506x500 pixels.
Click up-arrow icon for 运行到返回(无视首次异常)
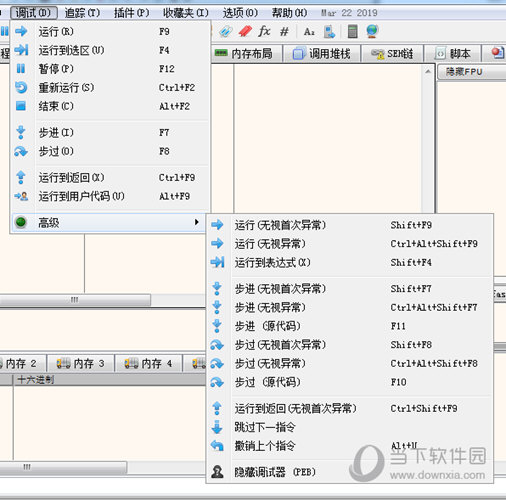click(217, 408)
